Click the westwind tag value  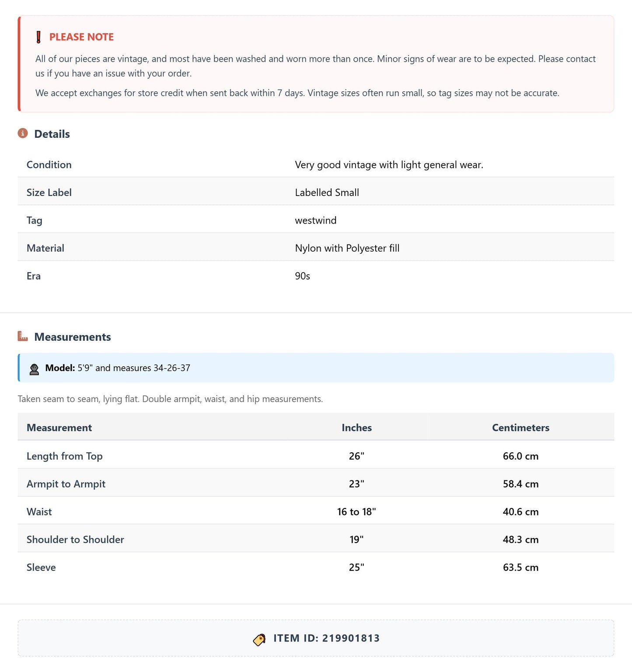316,220
